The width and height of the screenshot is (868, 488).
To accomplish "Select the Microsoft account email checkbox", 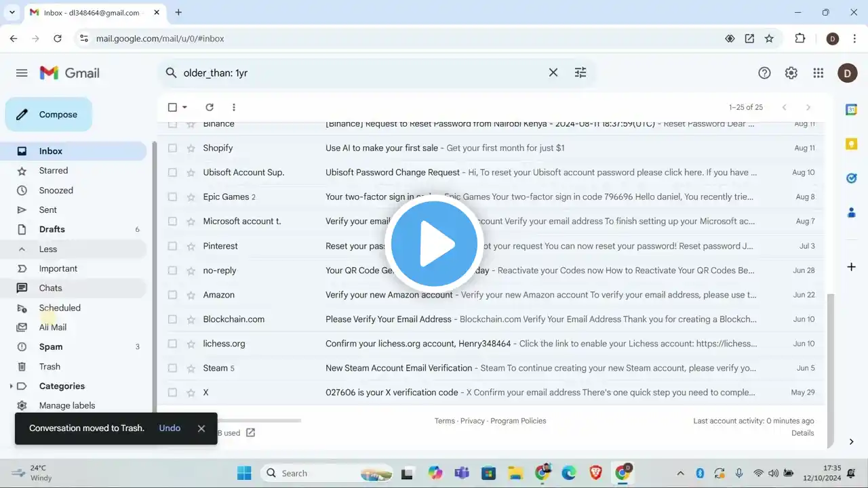I will coord(172,221).
